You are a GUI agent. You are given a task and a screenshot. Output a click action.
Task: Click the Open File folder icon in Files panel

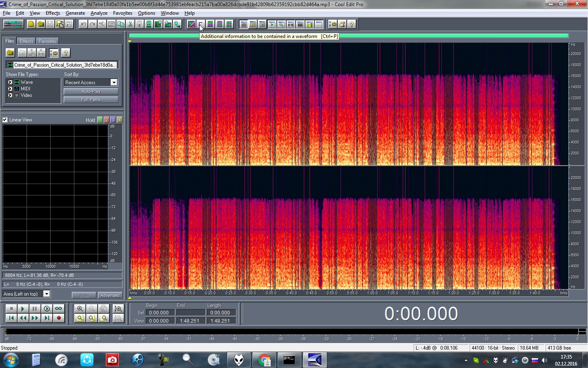pyautogui.click(x=10, y=53)
